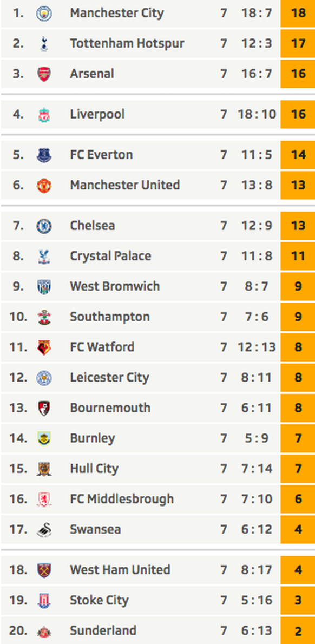Screen dimensions: 315x644
Task: Click the Sunderland club crest
Action: [44, 631]
